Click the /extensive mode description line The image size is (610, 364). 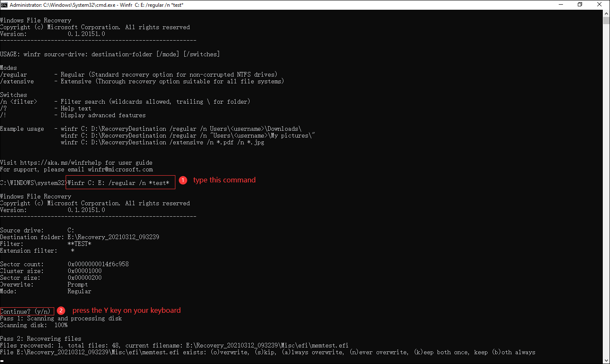point(142,81)
